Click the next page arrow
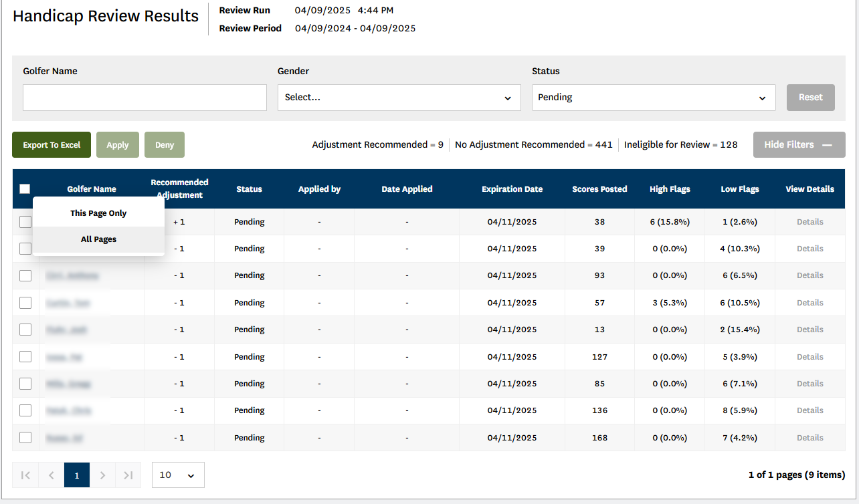 (102, 475)
